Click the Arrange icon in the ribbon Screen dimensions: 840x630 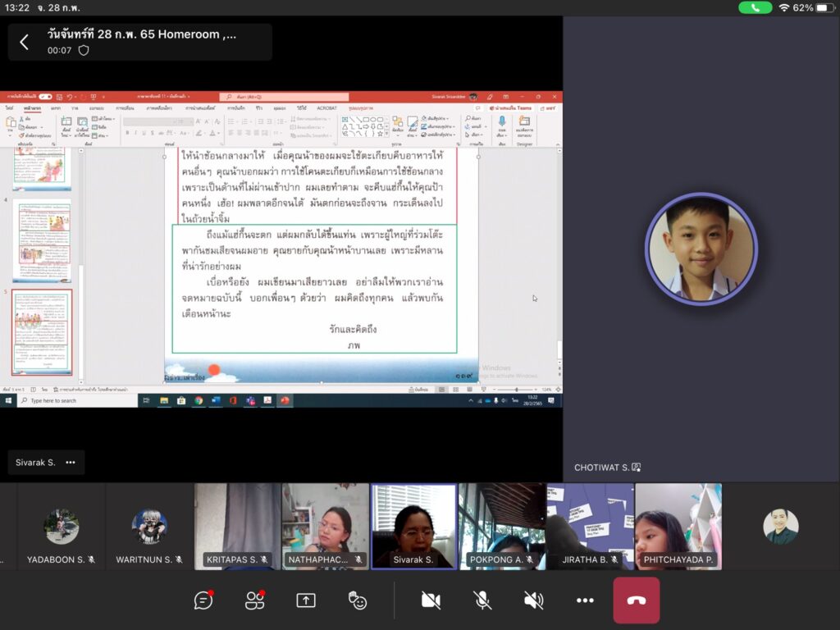(398, 123)
